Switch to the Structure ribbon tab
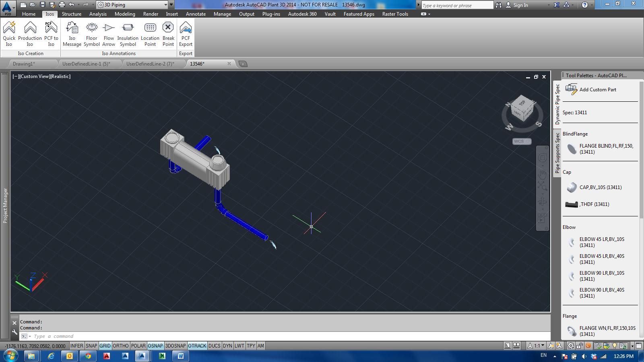This screenshot has width=644, height=362. [x=72, y=14]
